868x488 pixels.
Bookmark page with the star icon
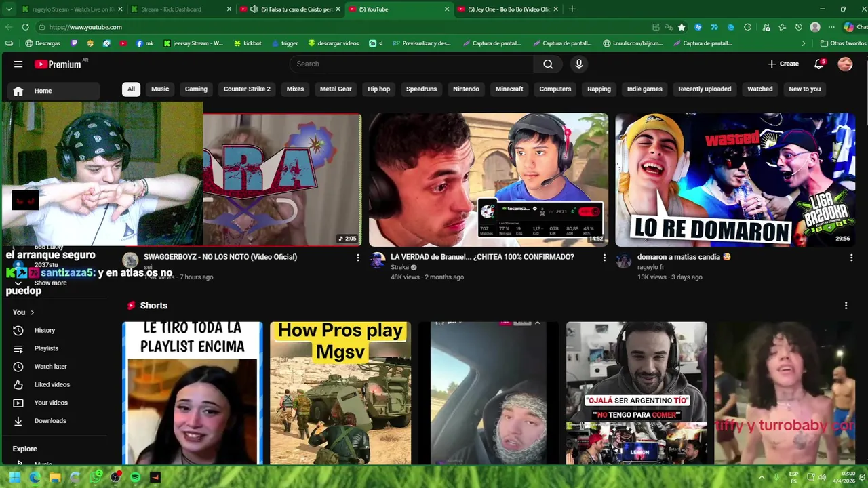tap(682, 27)
